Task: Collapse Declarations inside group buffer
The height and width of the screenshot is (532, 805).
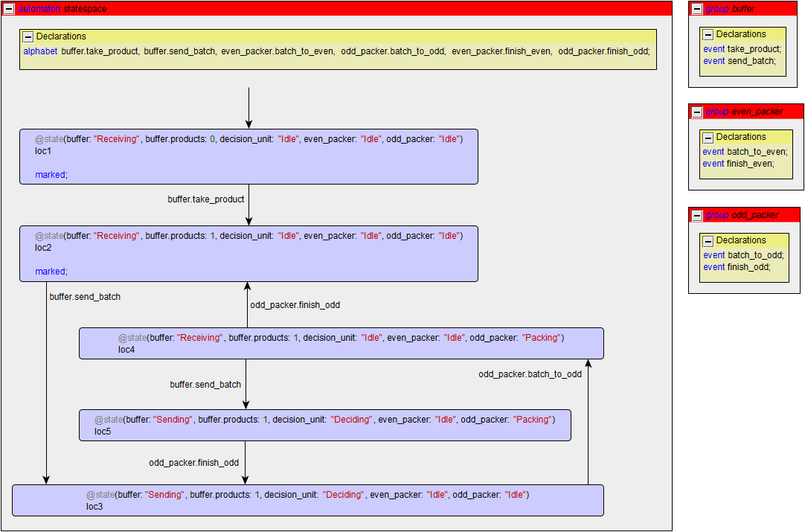Action: pos(708,34)
